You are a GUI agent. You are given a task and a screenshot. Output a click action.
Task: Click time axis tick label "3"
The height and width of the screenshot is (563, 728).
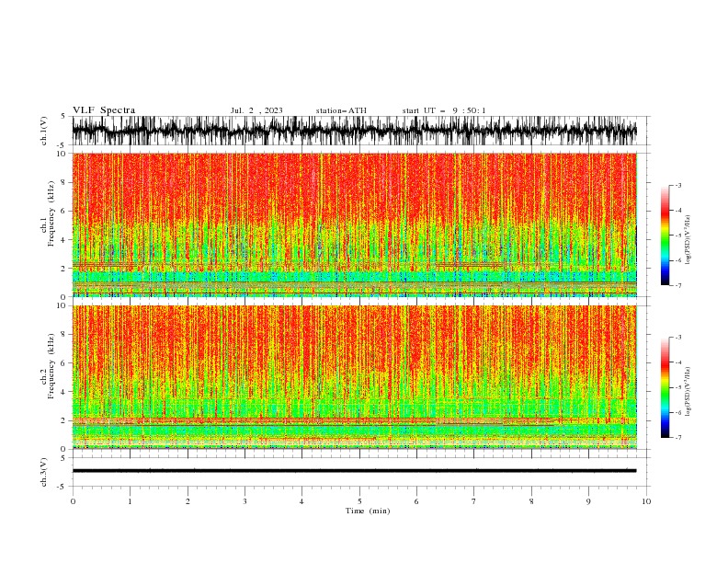pos(245,501)
